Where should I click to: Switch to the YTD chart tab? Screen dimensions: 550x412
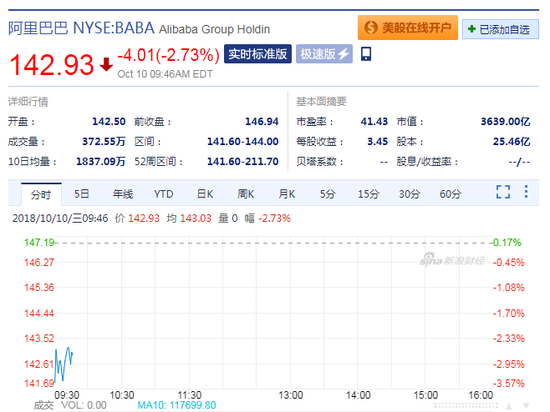[x=163, y=194]
